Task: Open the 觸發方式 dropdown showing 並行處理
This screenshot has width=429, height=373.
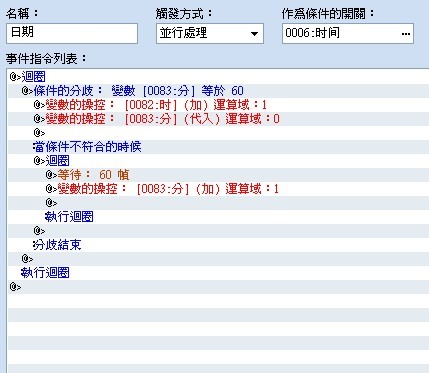Action: [210, 33]
